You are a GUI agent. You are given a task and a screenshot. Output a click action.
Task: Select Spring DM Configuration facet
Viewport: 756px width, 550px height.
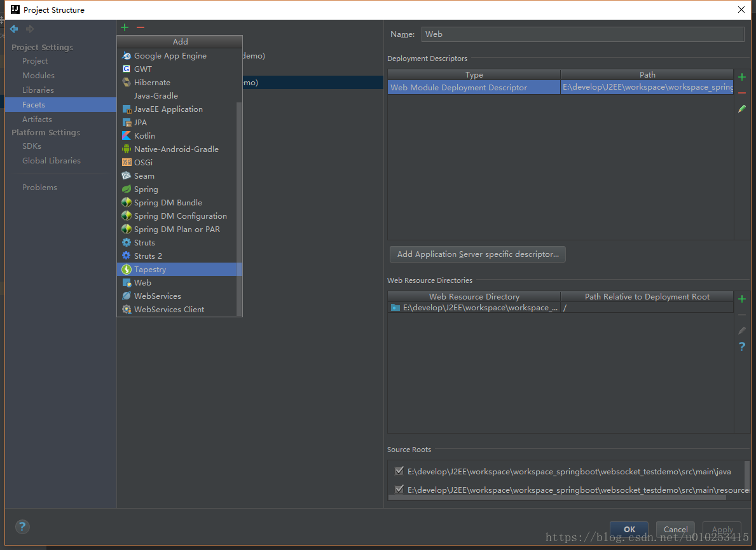[x=177, y=216]
